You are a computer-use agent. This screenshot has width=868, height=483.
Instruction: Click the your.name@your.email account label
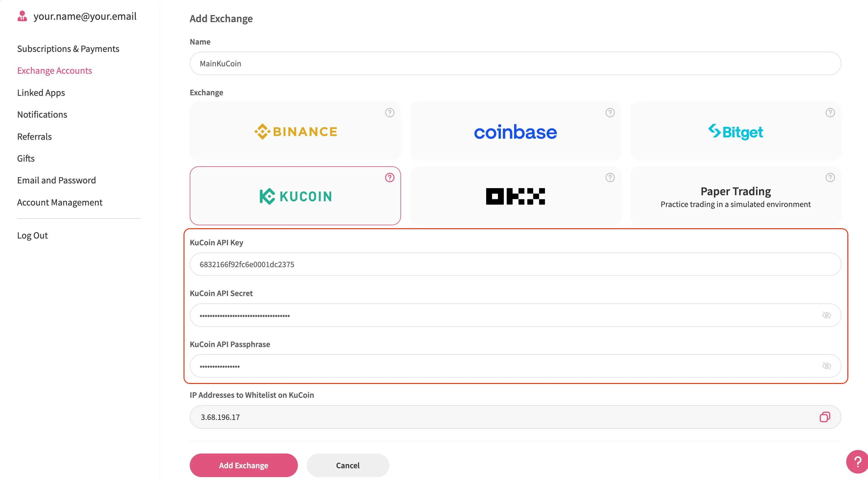[85, 16]
